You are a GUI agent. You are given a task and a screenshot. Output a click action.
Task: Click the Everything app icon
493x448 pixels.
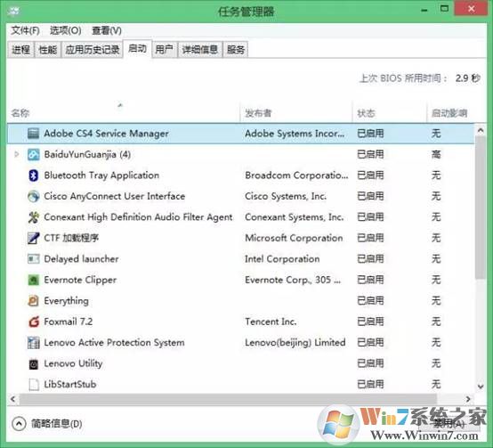tap(33, 301)
